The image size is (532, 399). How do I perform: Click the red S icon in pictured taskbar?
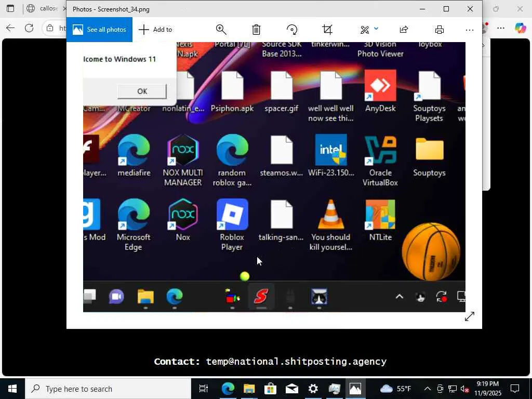pos(261,297)
